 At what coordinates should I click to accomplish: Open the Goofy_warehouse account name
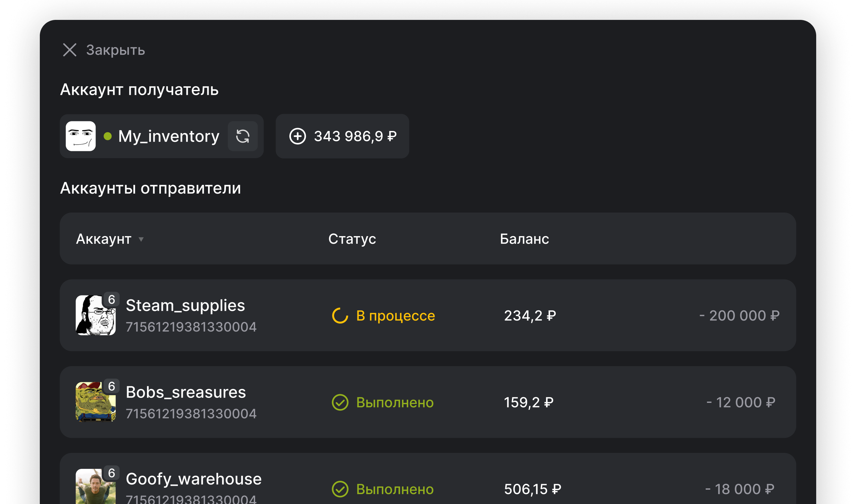(194, 479)
